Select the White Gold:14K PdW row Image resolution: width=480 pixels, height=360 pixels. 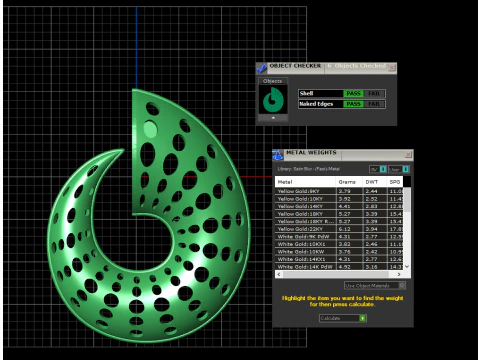tap(340, 267)
